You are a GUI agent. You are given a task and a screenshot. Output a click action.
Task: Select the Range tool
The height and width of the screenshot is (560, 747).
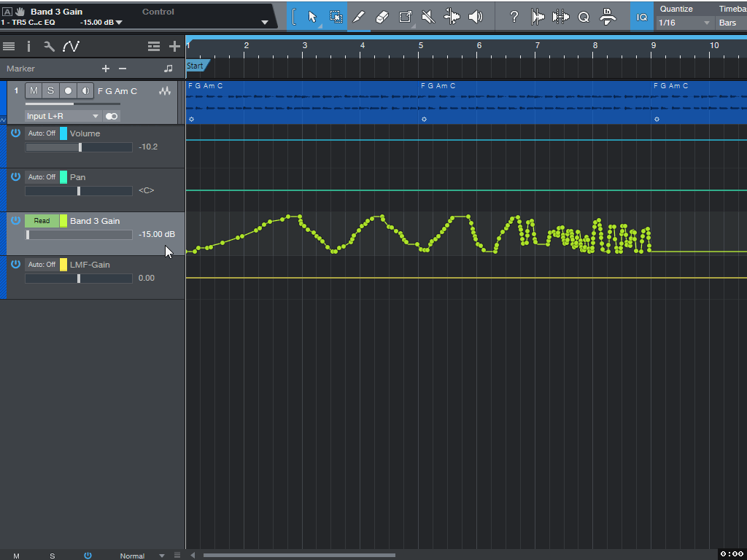[x=336, y=17]
